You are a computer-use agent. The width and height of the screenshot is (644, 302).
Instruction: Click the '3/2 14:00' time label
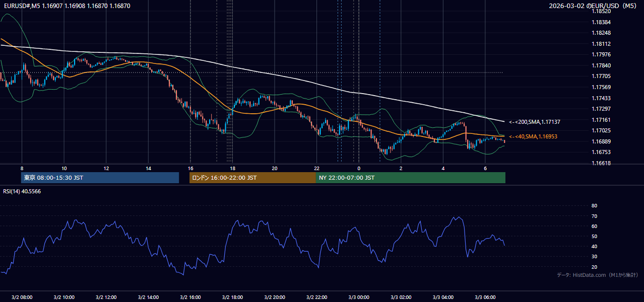[x=148, y=297]
